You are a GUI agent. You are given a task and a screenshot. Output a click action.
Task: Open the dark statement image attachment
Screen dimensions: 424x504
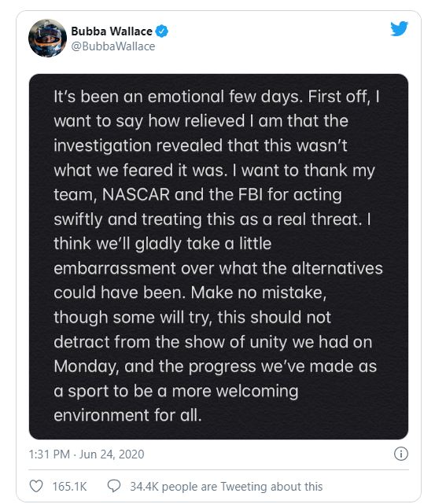pyautogui.click(x=219, y=256)
